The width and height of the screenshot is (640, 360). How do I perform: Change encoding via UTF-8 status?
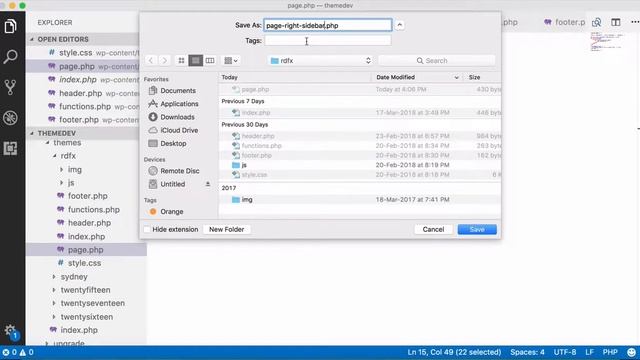pyautogui.click(x=565, y=352)
